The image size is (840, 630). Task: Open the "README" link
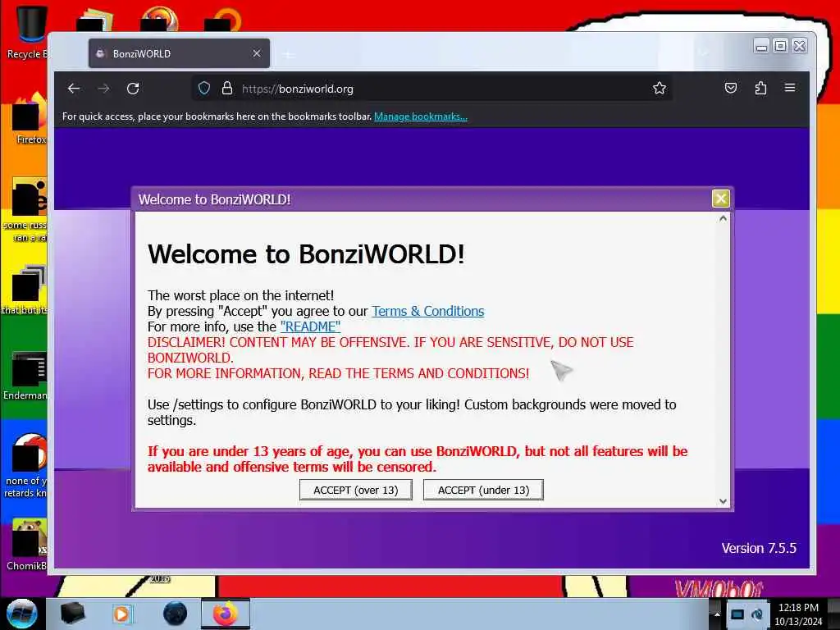tap(310, 326)
